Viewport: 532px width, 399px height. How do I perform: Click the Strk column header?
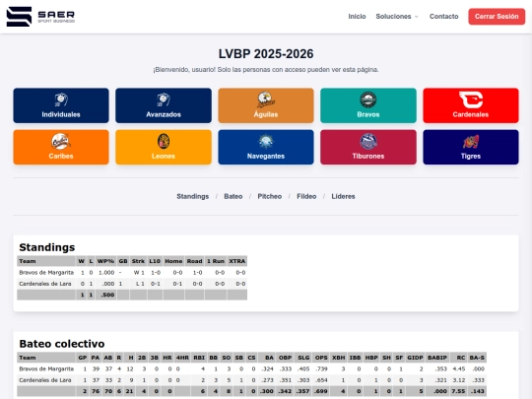click(x=138, y=261)
